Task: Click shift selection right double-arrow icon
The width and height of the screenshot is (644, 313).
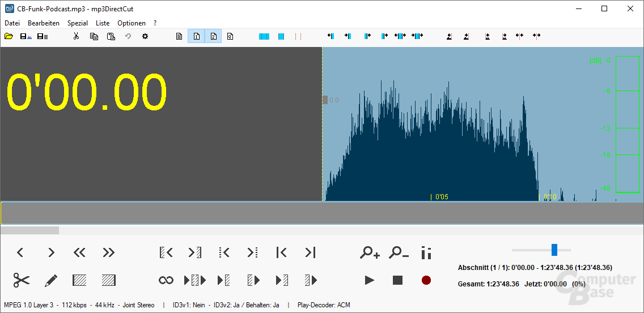Action: [x=417, y=36]
